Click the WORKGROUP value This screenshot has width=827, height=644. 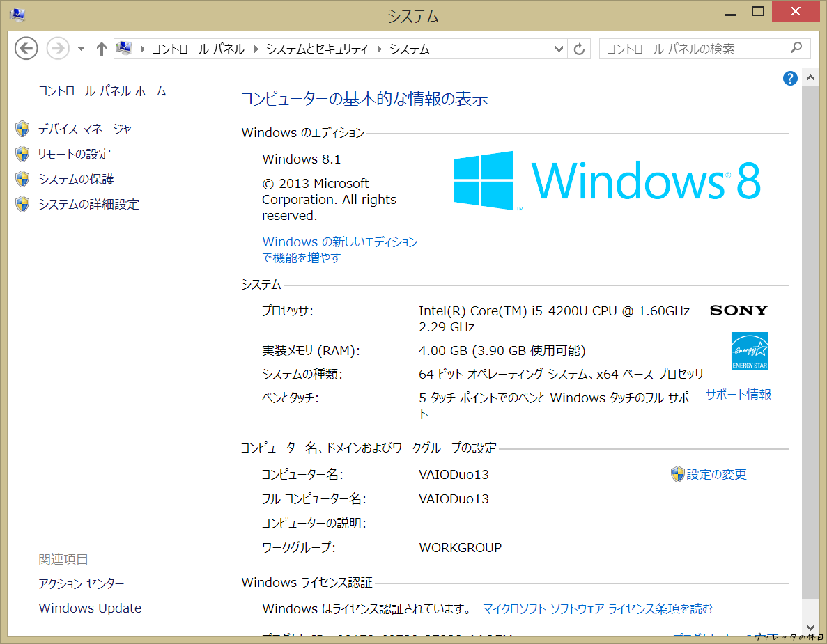click(460, 547)
